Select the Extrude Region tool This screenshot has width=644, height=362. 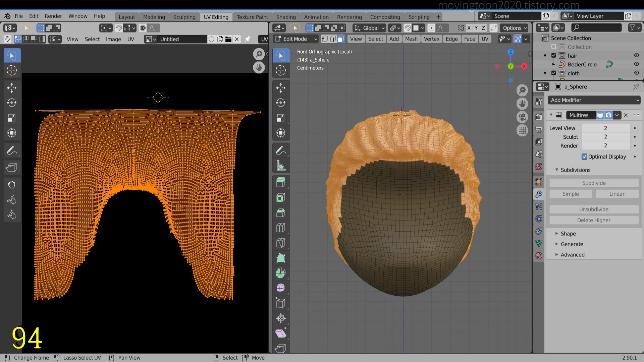click(x=281, y=183)
